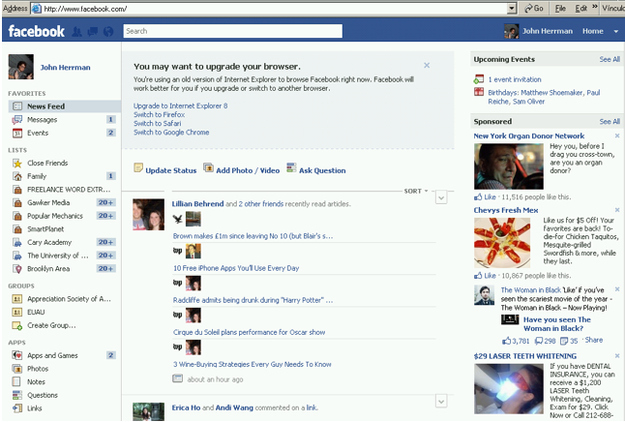Open the Edit menu in browser
This screenshot has width=625, height=422.
click(581, 8)
